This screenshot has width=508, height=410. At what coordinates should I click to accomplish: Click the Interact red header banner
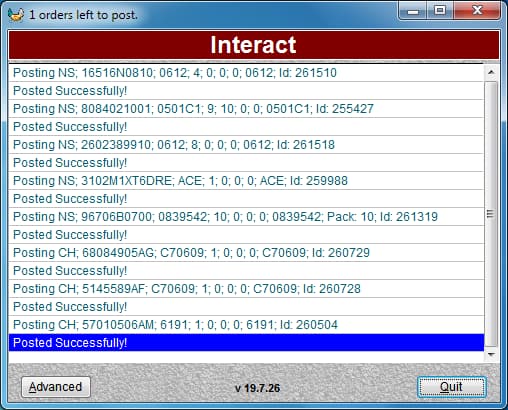coord(254,45)
